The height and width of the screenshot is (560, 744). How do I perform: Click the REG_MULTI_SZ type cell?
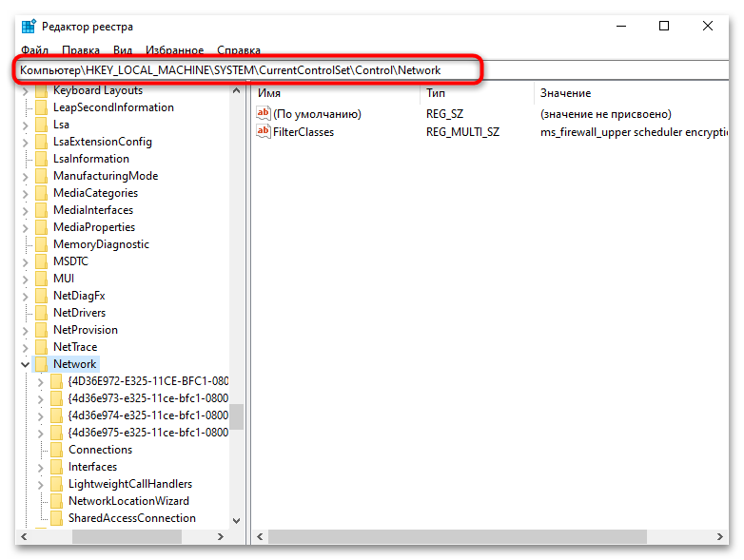coord(462,132)
